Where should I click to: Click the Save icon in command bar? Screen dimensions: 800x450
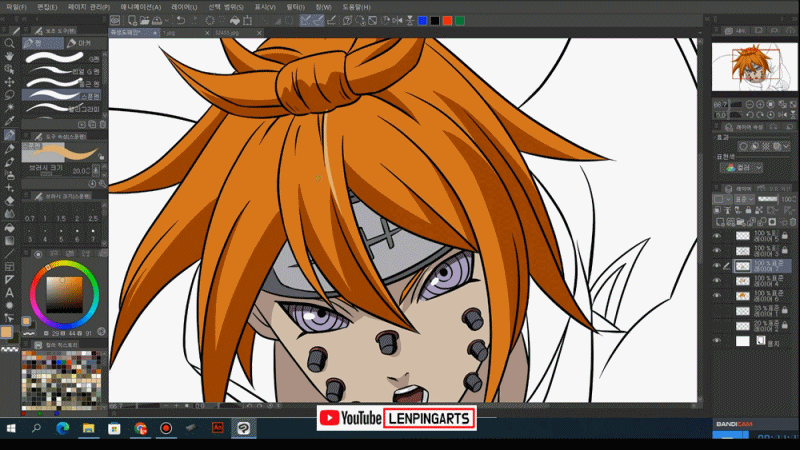(x=157, y=20)
